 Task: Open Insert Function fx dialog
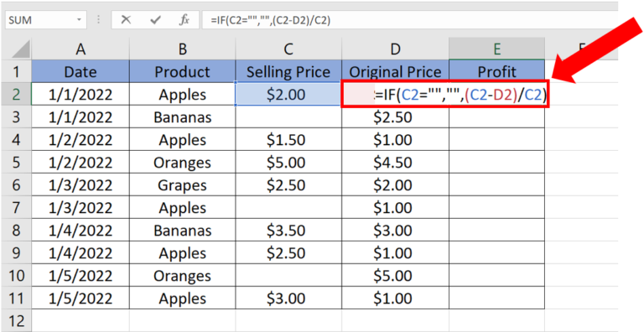[184, 20]
